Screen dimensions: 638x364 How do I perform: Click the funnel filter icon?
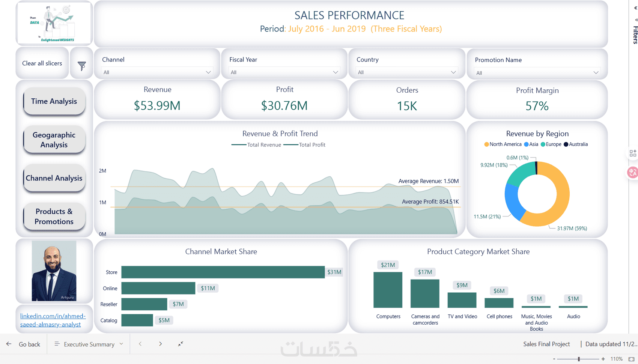[x=81, y=66]
